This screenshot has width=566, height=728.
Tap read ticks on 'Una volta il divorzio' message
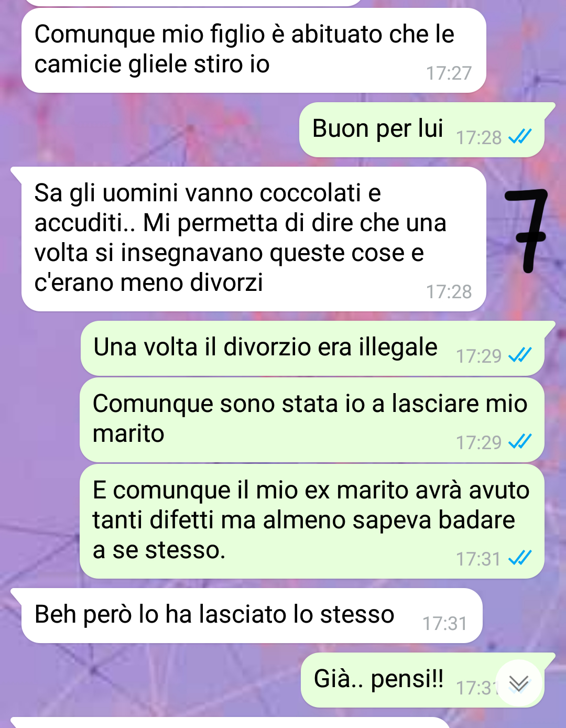[x=520, y=355]
